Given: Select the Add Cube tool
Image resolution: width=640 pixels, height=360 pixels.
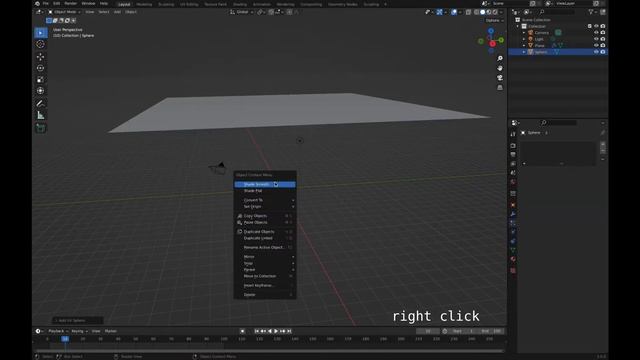Looking at the screenshot, I should pyautogui.click(x=40, y=128).
